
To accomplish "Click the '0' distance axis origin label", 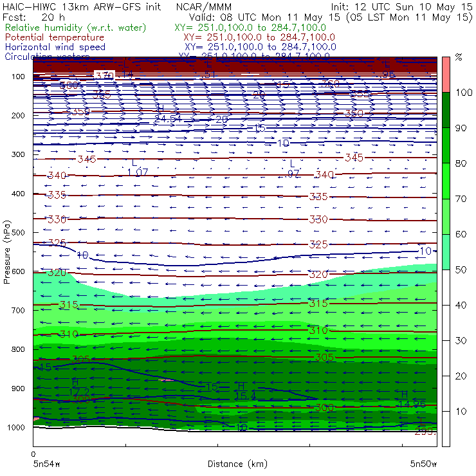I will coord(33,454).
